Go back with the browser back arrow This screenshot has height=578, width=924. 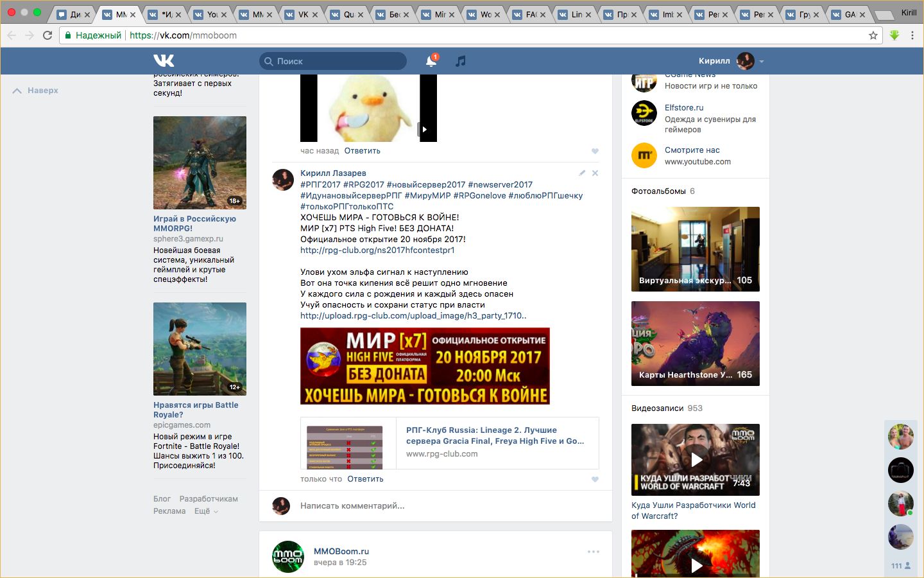click(x=12, y=35)
